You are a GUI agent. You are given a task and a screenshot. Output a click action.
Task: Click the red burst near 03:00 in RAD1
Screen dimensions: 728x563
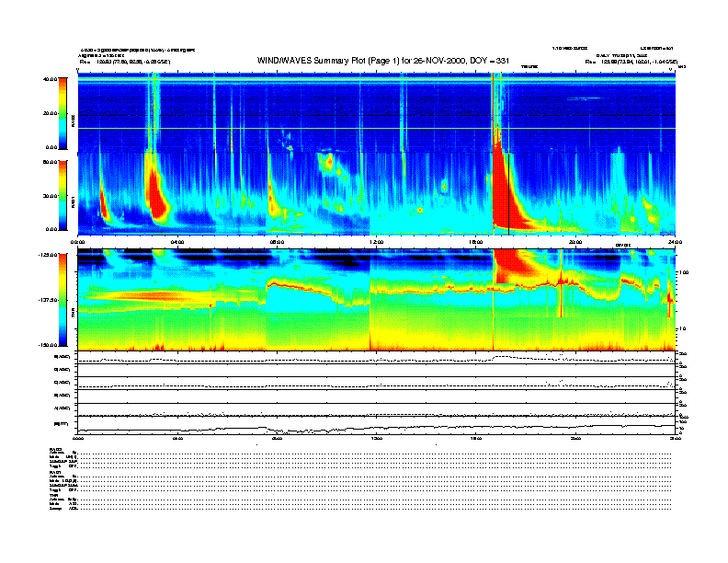tap(157, 195)
